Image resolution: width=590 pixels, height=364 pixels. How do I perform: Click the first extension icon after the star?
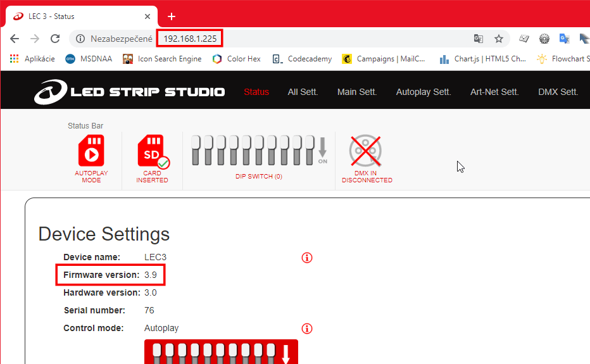click(524, 39)
